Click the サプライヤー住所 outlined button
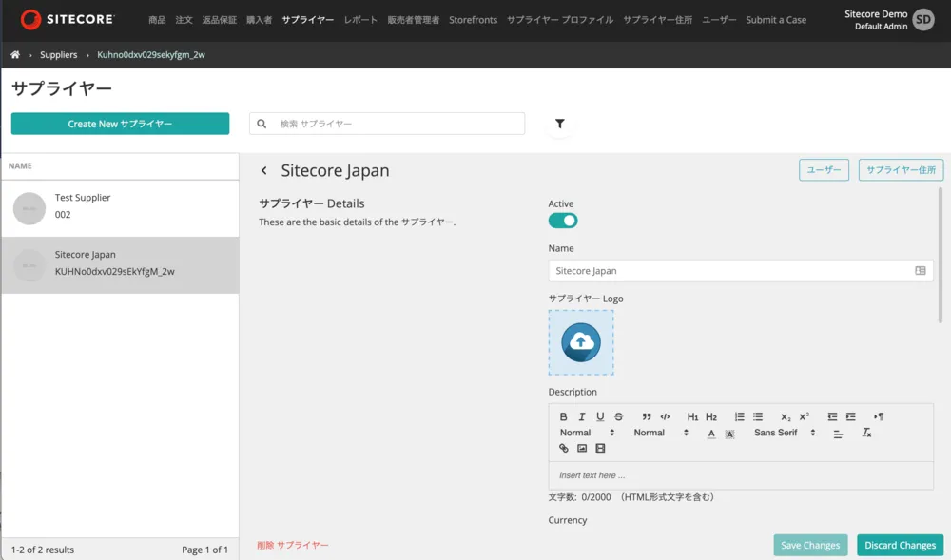The image size is (951, 560). coord(901,169)
